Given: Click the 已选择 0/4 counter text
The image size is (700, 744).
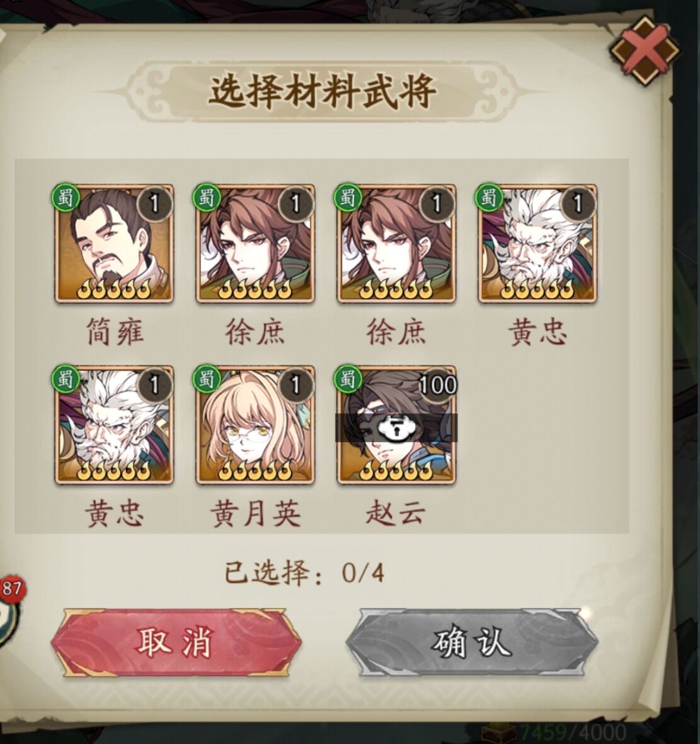Looking at the screenshot, I should pyautogui.click(x=304, y=573).
